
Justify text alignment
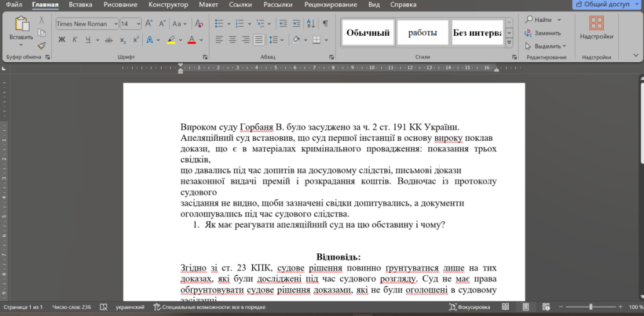[x=258, y=40]
